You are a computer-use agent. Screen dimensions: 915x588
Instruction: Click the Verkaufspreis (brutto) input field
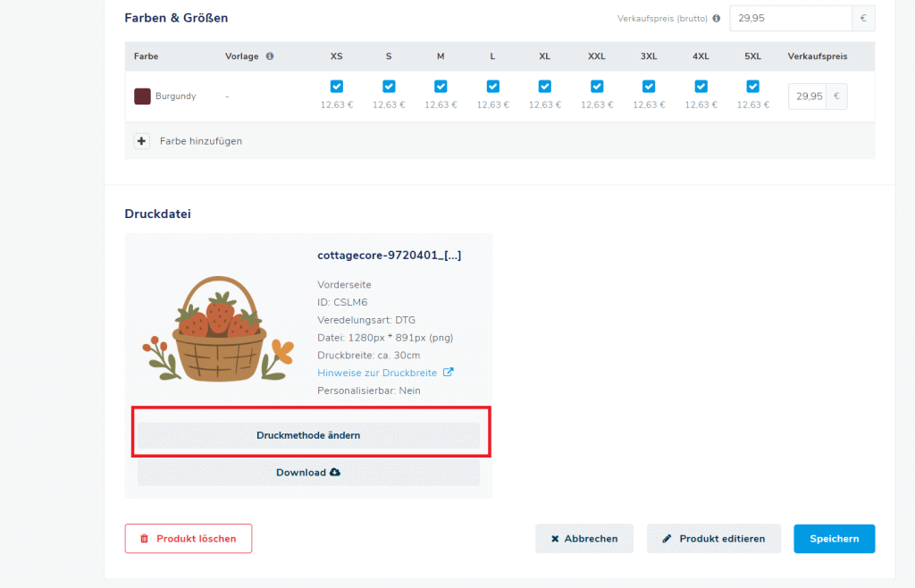pyautogui.click(x=790, y=18)
